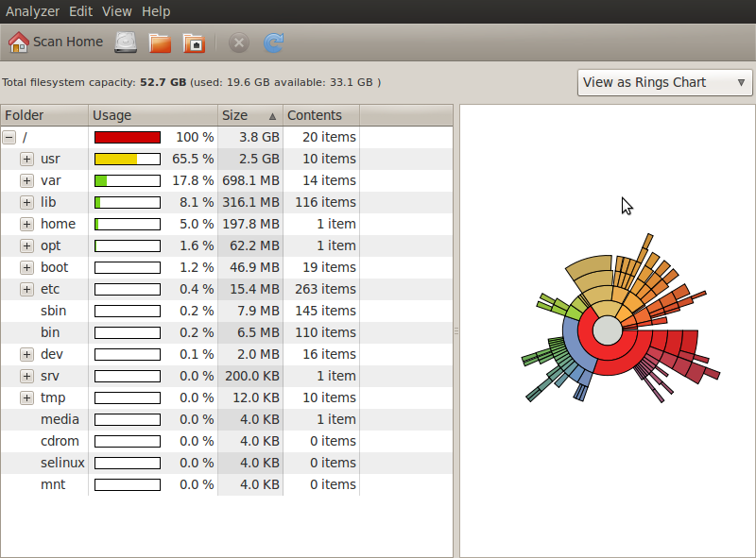This screenshot has width=756, height=558.
Task: Click the Scan Remote Folder icon
Action: point(194,42)
